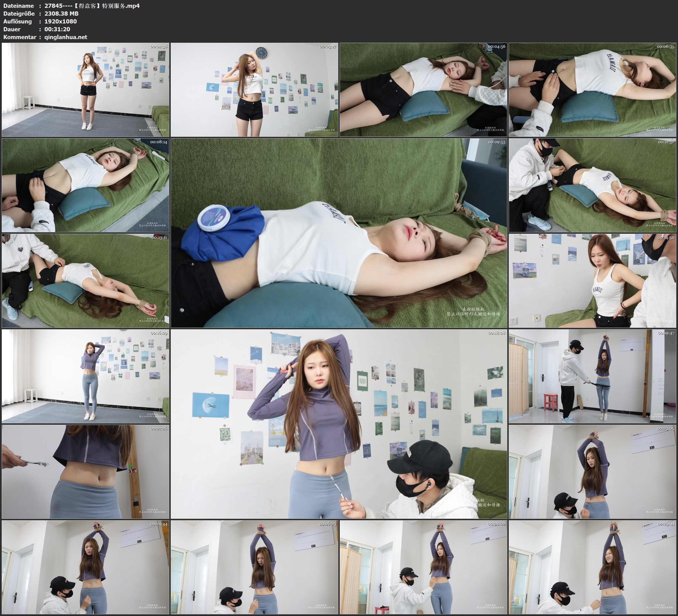Click the qinglanhua.net comment text
Viewport: 678px width, 616px height.
(x=66, y=37)
